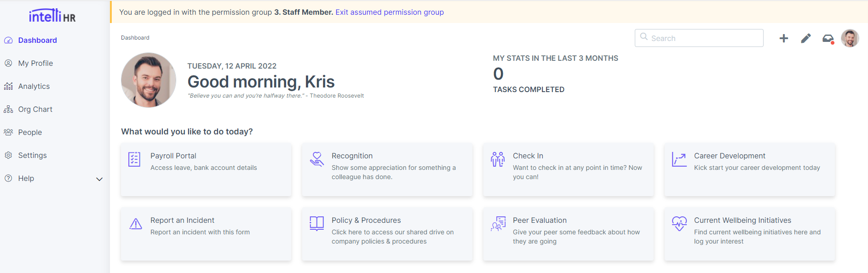Open the Payroll Portal card icon
The width and height of the screenshot is (868, 273).
(134, 159)
